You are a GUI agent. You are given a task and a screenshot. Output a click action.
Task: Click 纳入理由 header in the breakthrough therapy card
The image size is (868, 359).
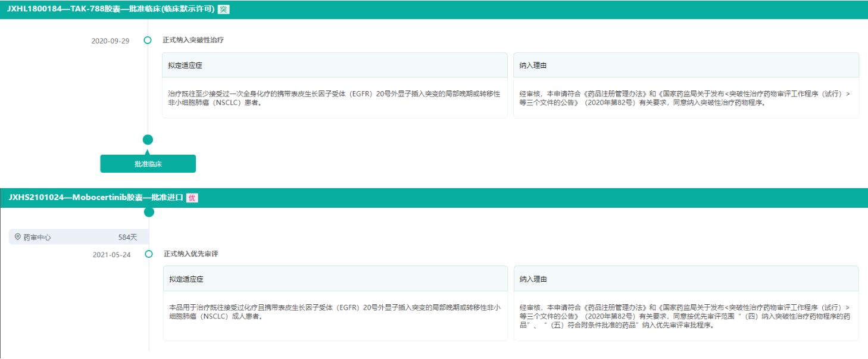[533, 65]
